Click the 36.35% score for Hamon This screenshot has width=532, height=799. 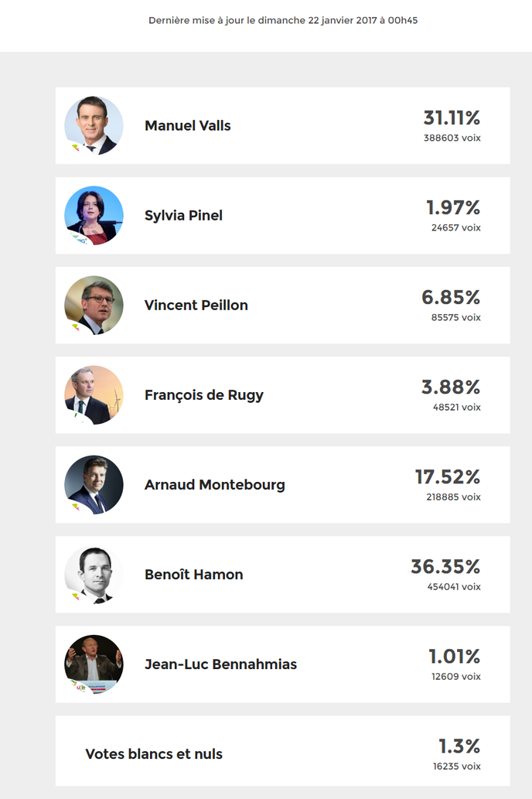click(445, 566)
